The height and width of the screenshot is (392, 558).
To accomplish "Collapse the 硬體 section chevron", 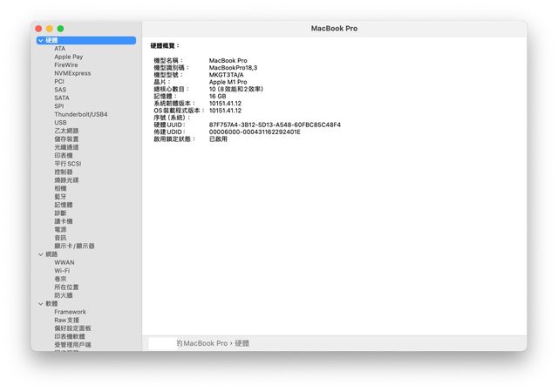I will coord(41,41).
